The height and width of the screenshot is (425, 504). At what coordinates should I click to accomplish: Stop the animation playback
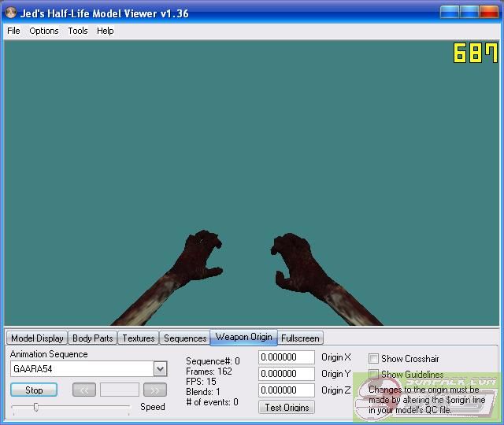[35, 390]
